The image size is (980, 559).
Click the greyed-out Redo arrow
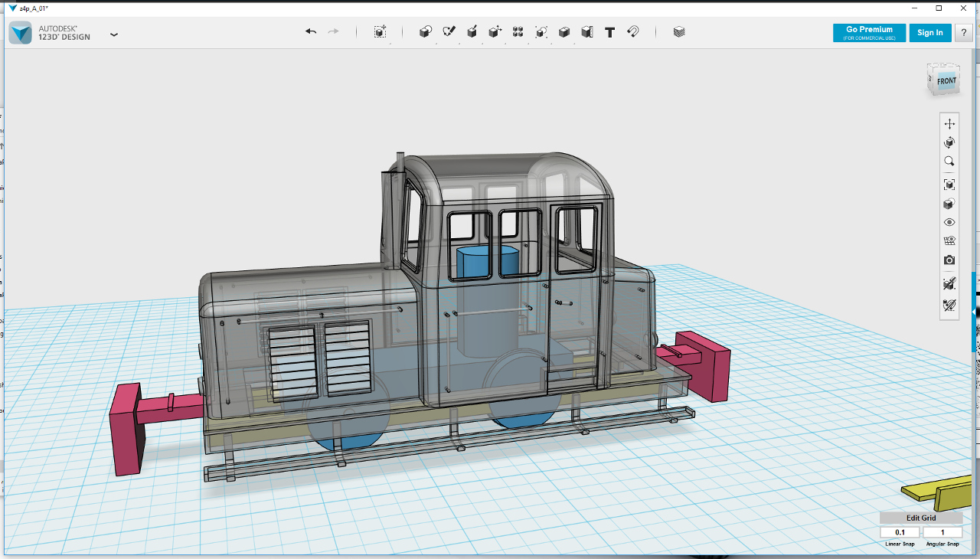coord(333,31)
